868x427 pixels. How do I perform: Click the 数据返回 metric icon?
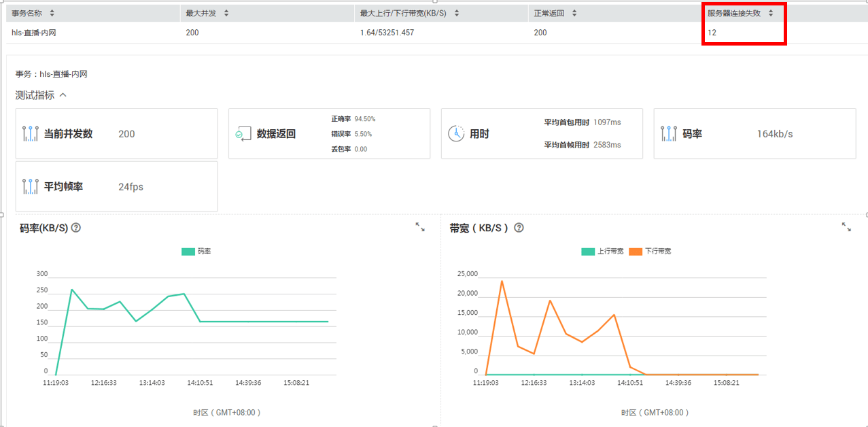pos(243,134)
